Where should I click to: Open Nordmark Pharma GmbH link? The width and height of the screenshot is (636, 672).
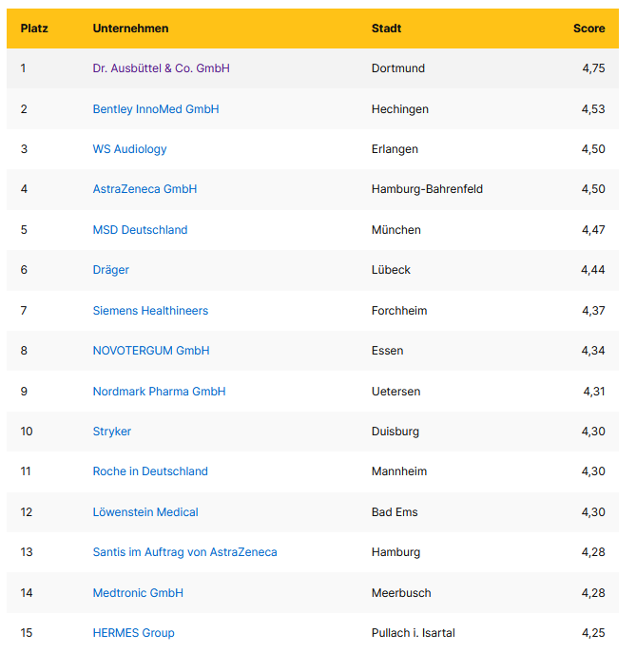[160, 392]
